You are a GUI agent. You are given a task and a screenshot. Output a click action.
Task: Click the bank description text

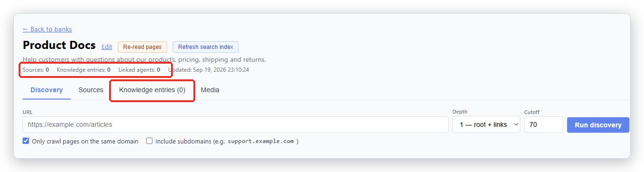(144, 60)
